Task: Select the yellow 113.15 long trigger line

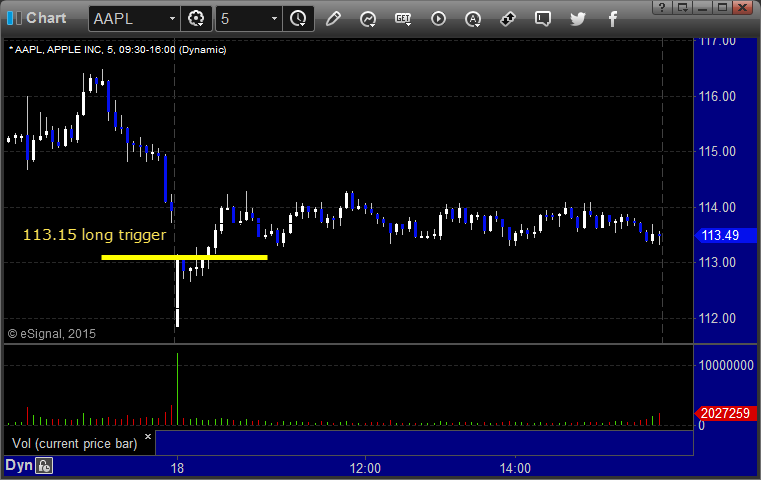Action: pos(184,257)
